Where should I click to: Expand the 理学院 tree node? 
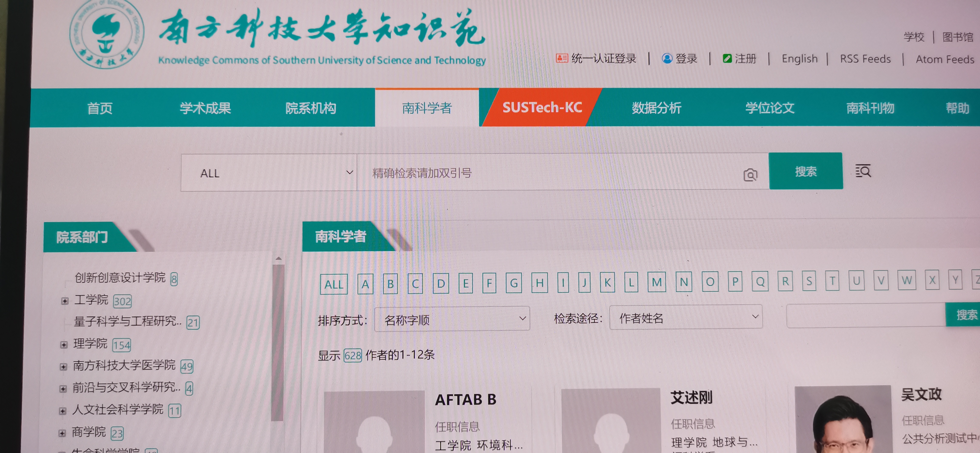(x=64, y=345)
